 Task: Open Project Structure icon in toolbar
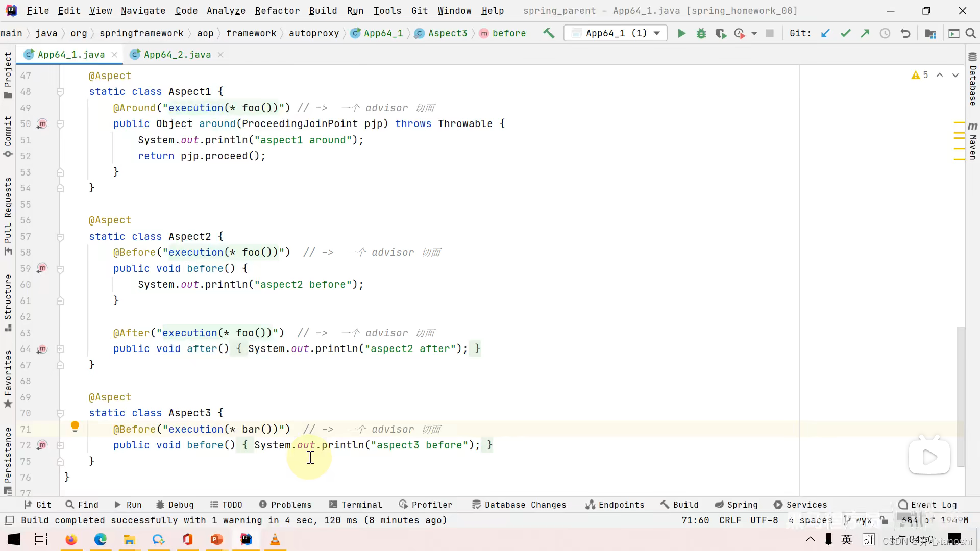930,34
